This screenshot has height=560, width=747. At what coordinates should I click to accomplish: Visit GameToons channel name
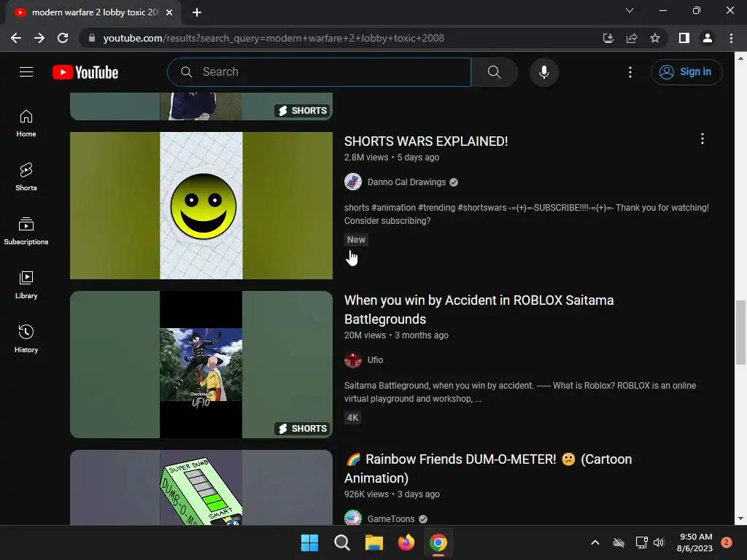391,518
